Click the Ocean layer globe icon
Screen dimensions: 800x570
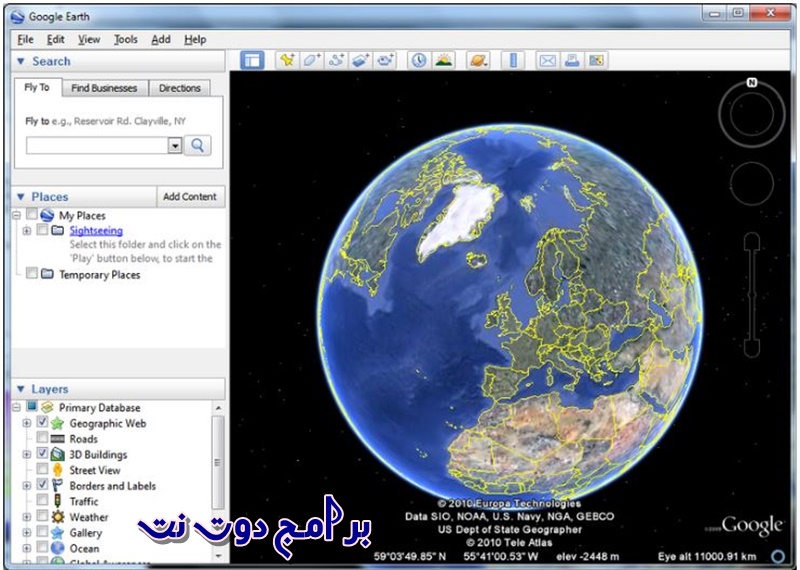coord(58,549)
